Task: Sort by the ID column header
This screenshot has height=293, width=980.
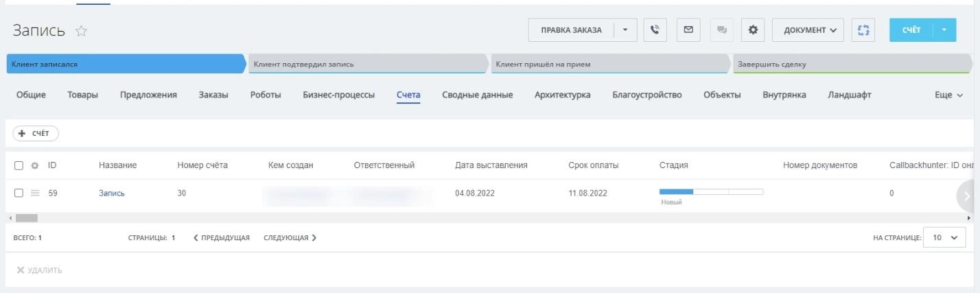Action: click(x=52, y=165)
